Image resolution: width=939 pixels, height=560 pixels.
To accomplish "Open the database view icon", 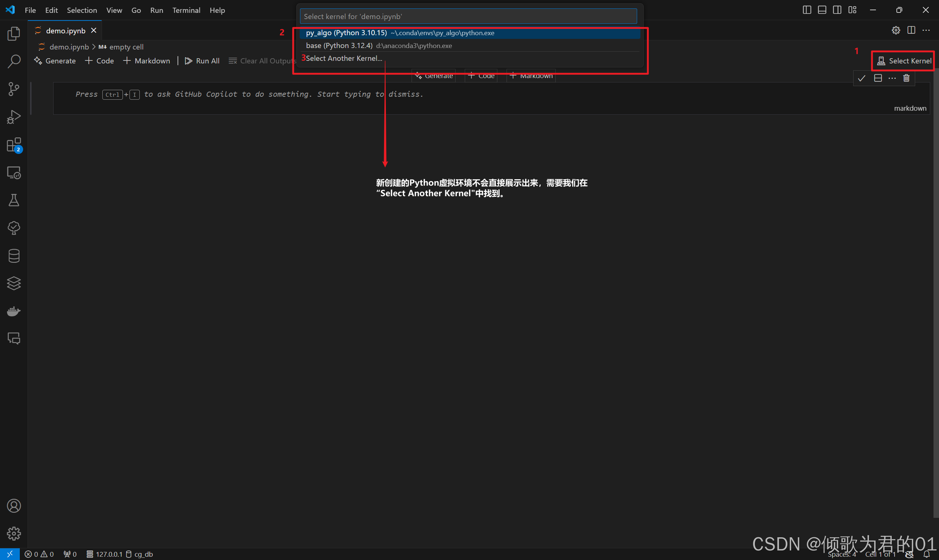I will 14,256.
